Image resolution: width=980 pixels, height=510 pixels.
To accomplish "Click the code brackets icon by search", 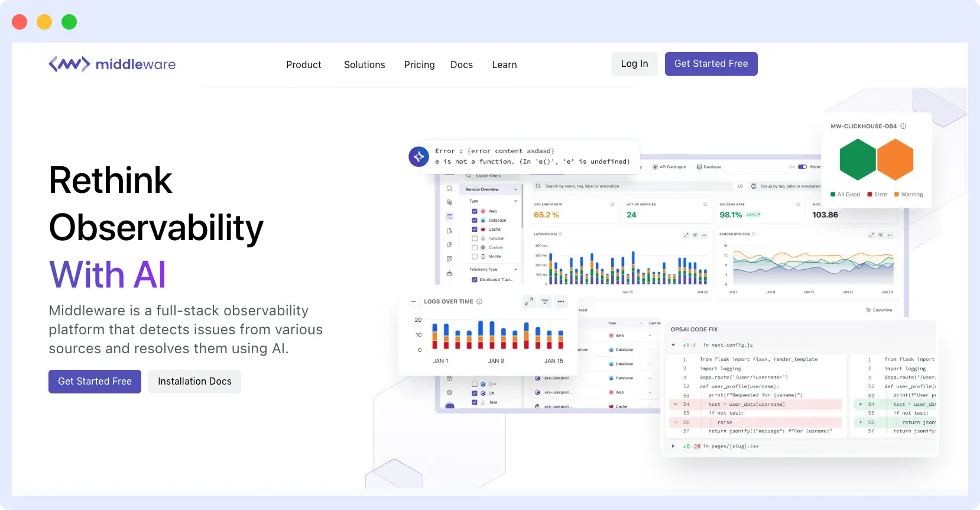I will click(740, 186).
